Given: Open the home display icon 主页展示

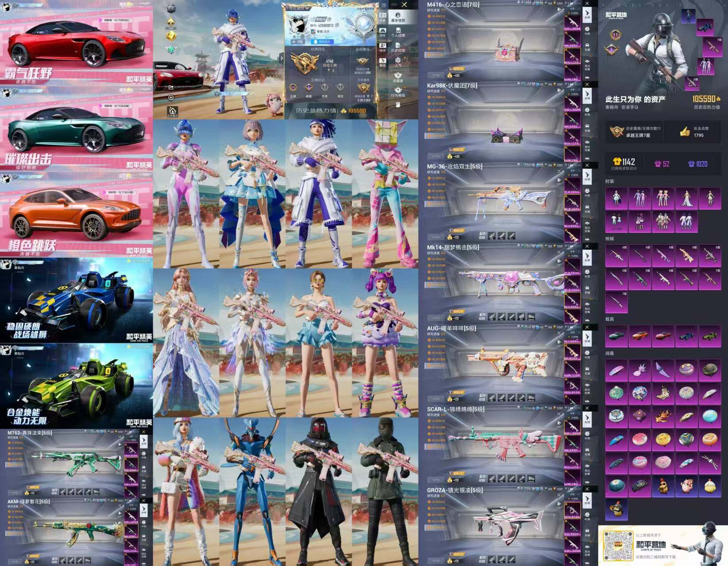Looking at the screenshot, I should click(172, 112).
